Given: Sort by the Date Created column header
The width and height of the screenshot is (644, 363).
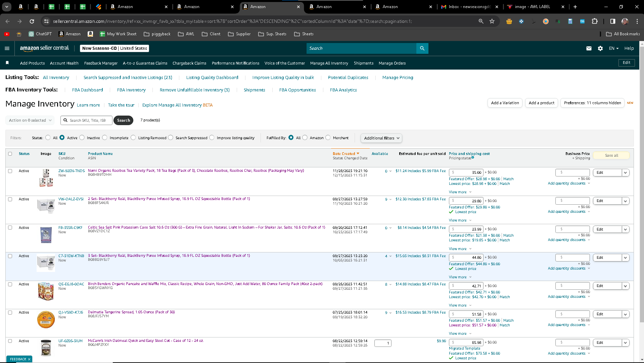Looking at the screenshot, I should pos(346,154).
